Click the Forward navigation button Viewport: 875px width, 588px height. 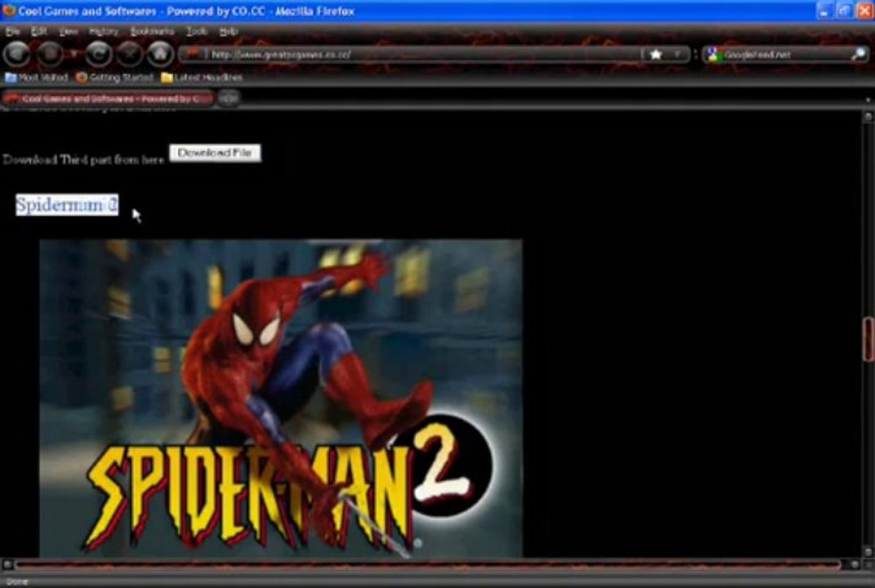(x=50, y=54)
